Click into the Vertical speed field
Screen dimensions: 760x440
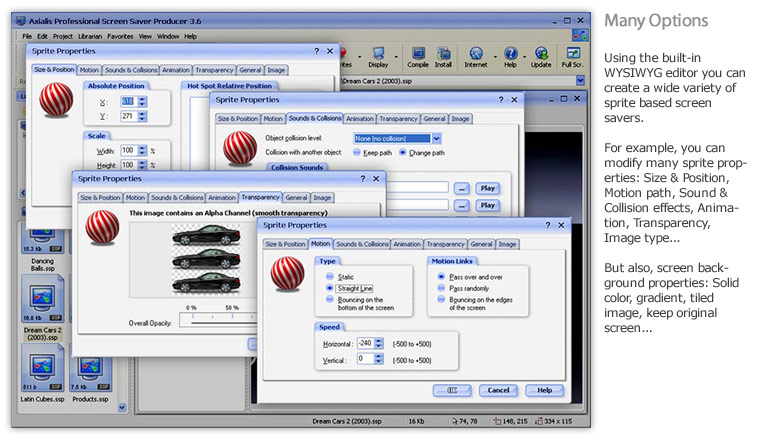(x=365, y=359)
